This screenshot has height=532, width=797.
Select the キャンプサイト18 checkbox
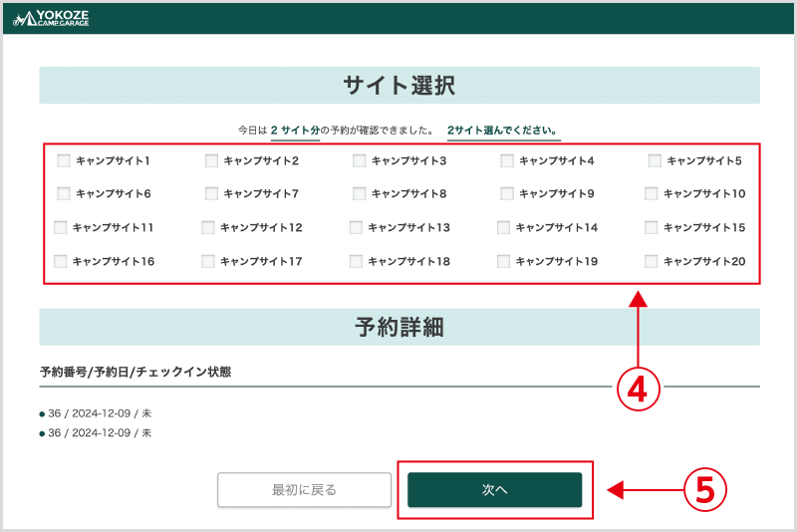pyautogui.click(x=356, y=262)
